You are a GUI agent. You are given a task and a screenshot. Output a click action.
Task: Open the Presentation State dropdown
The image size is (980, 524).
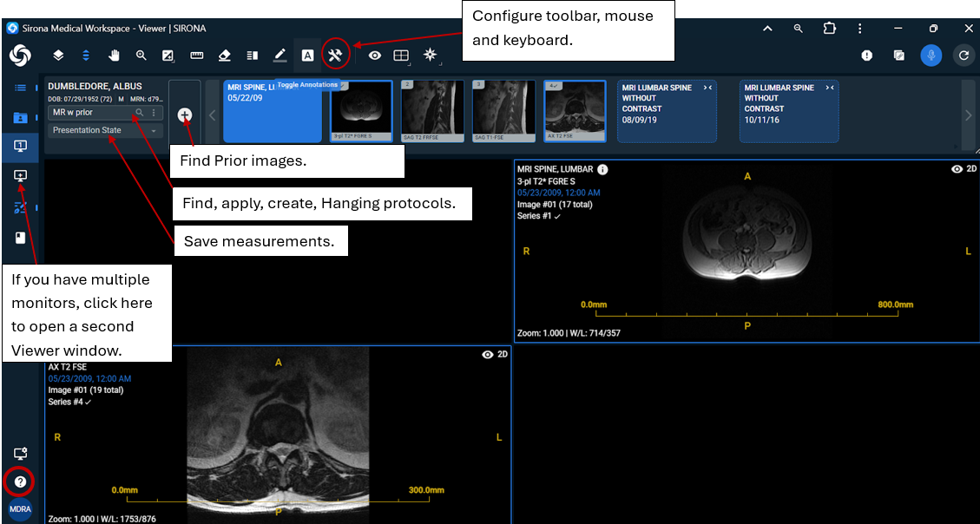coord(105,130)
